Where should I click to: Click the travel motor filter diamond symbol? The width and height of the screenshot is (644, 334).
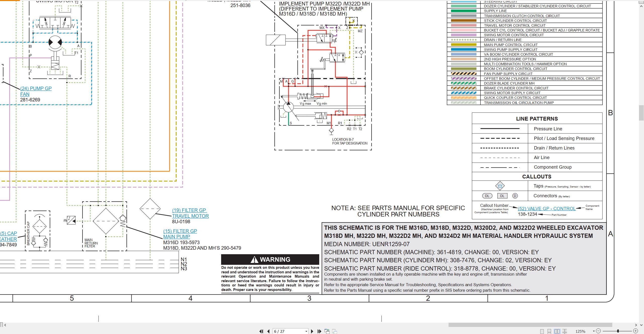click(150, 209)
